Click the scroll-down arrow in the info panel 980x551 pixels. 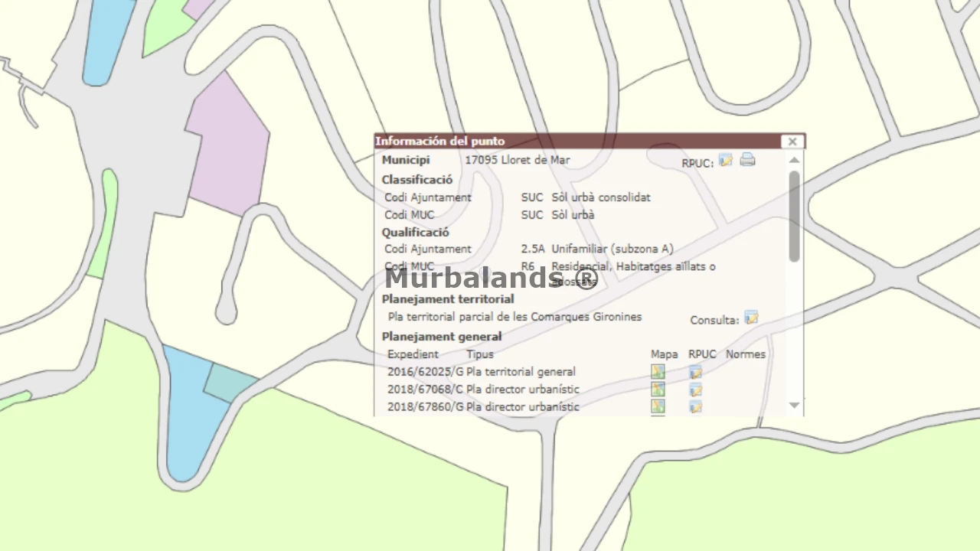(x=794, y=405)
